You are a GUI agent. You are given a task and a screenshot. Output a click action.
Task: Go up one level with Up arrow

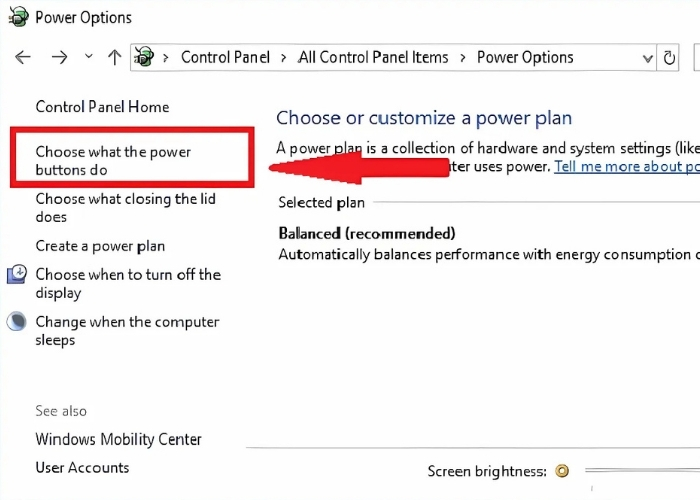point(114,57)
